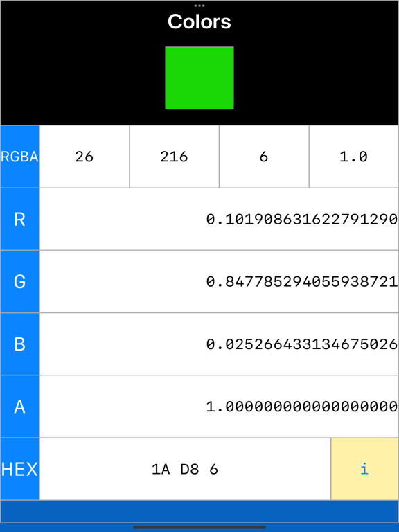The height and width of the screenshot is (532, 399).
Task: Tap the A decimal value 1.0000000...
Action: pos(219,407)
